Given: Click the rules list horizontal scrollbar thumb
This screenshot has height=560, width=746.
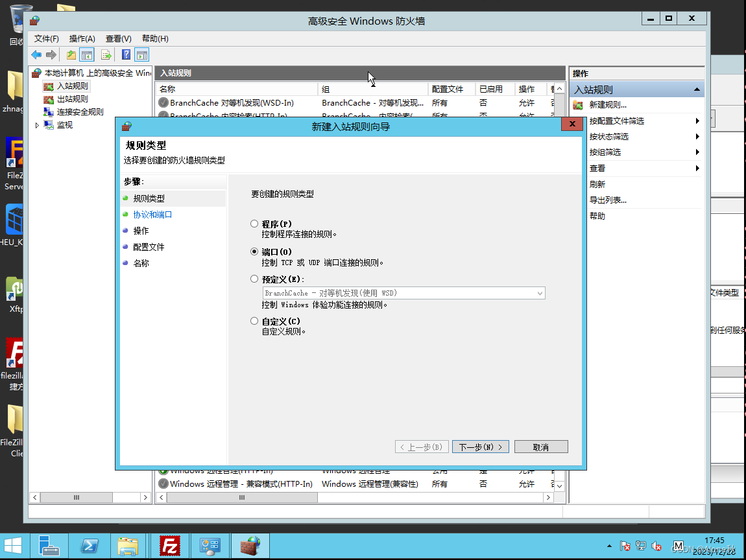Looking at the screenshot, I should (242, 497).
